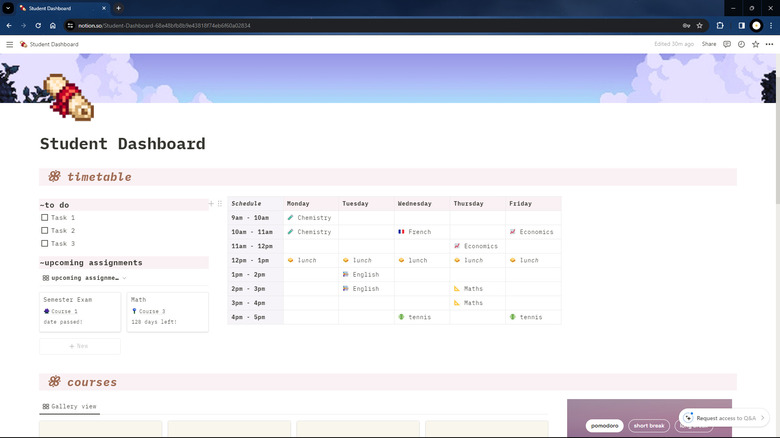Image resolution: width=780 pixels, height=438 pixels.
Task: Reload the current page
Action: pyautogui.click(x=38, y=25)
